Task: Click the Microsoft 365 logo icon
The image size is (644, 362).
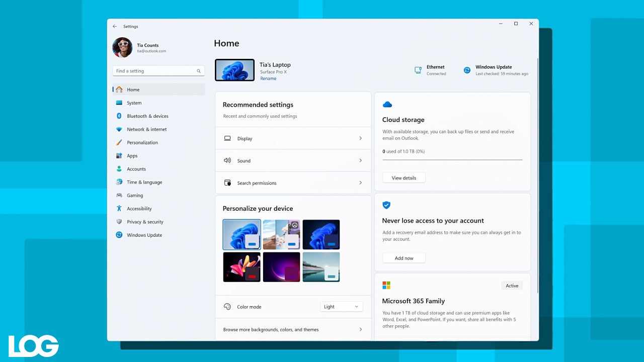Action: (x=386, y=285)
